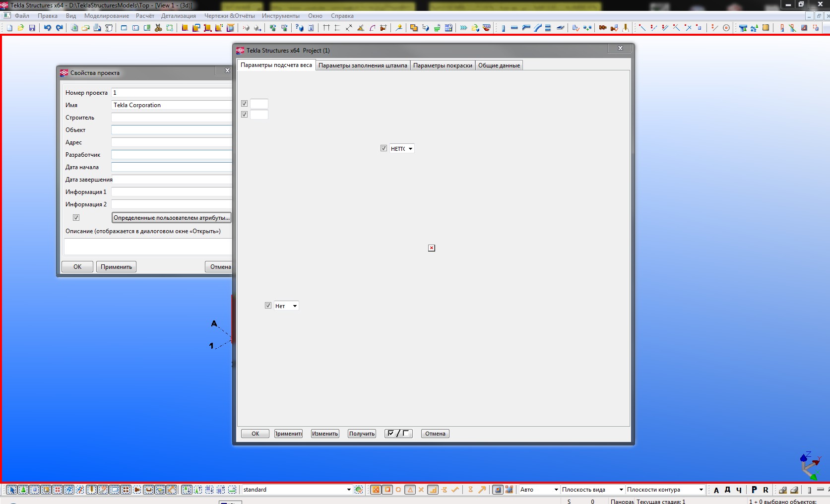Click the small red X image in Project dialog
The height and width of the screenshot is (504, 830).
[x=432, y=248]
